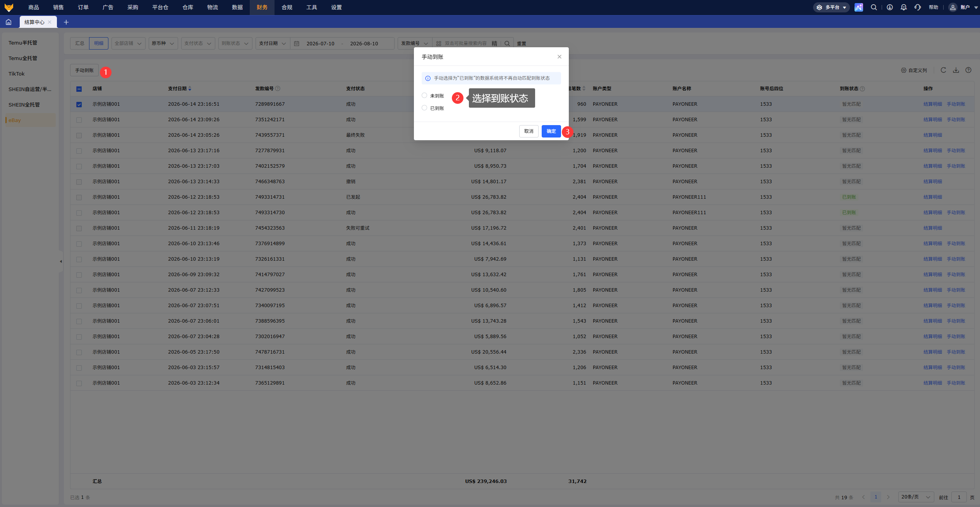980x507 pixels.
Task: Click the calendar icon in the date range
Action: tap(297, 43)
